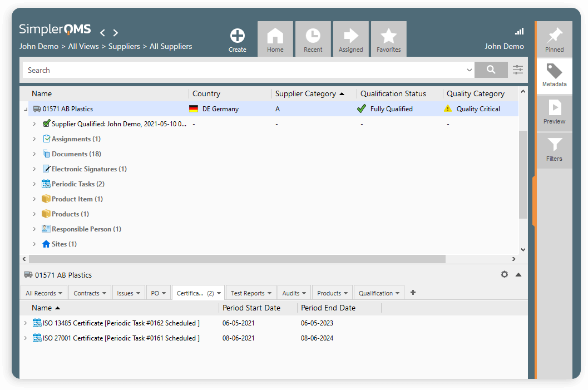
Task: Open the search history dropdown arrow
Action: 469,70
